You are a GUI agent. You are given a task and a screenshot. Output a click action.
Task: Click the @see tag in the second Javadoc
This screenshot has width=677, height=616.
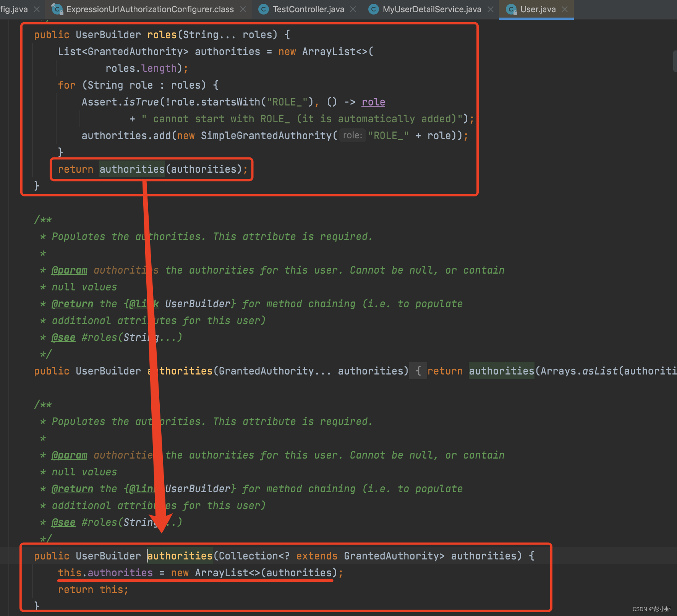click(x=63, y=522)
